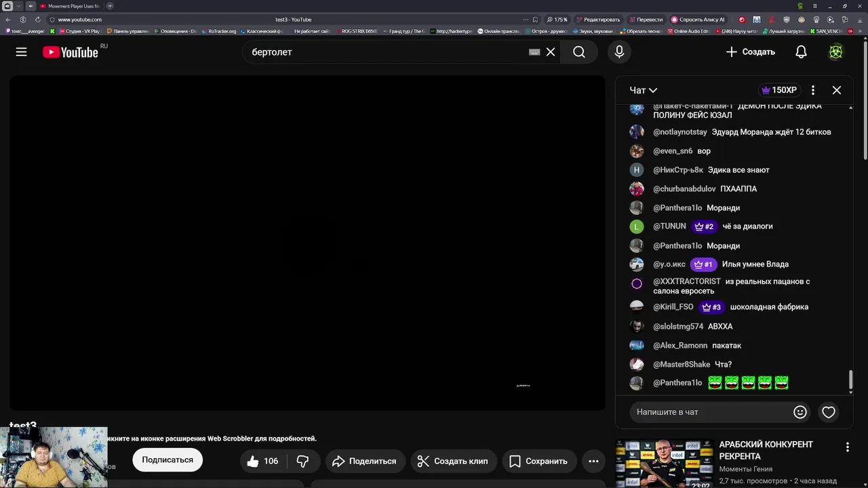The height and width of the screenshot is (488, 868).
Task: Open the notifications bell
Action: pos(801,52)
